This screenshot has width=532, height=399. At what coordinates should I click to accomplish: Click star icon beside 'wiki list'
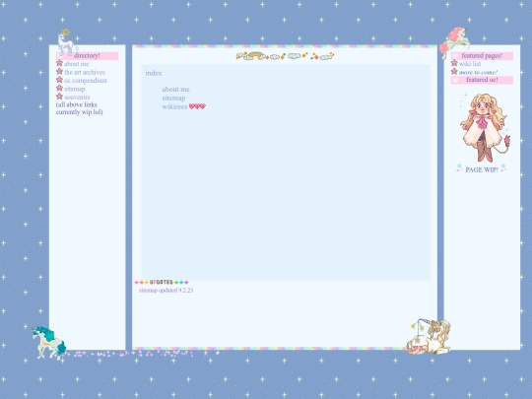tap(454, 63)
